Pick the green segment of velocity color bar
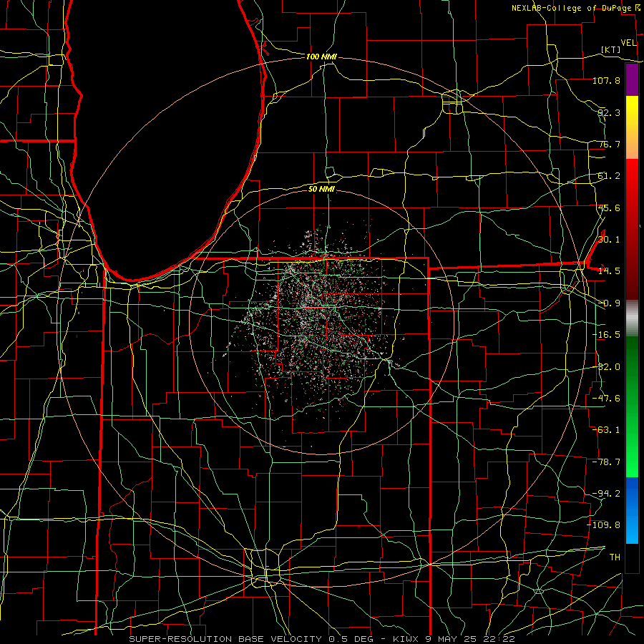 click(x=632, y=406)
